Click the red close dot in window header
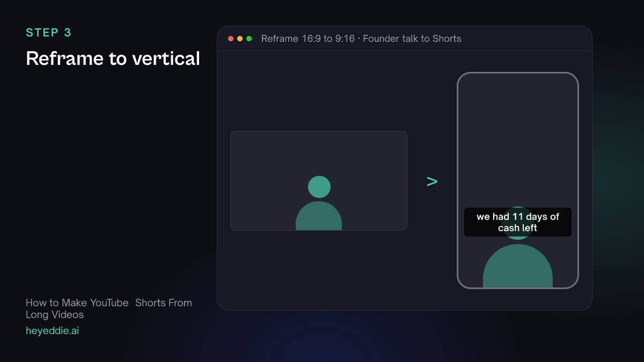 pyautogui.click(x=231, y=39)
